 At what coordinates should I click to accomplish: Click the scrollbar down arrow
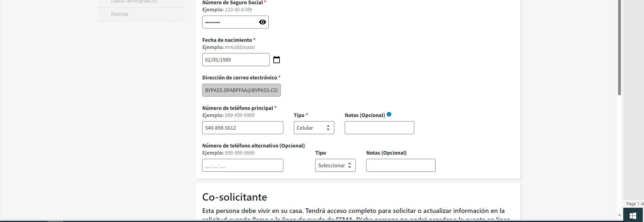coord(619,215)
